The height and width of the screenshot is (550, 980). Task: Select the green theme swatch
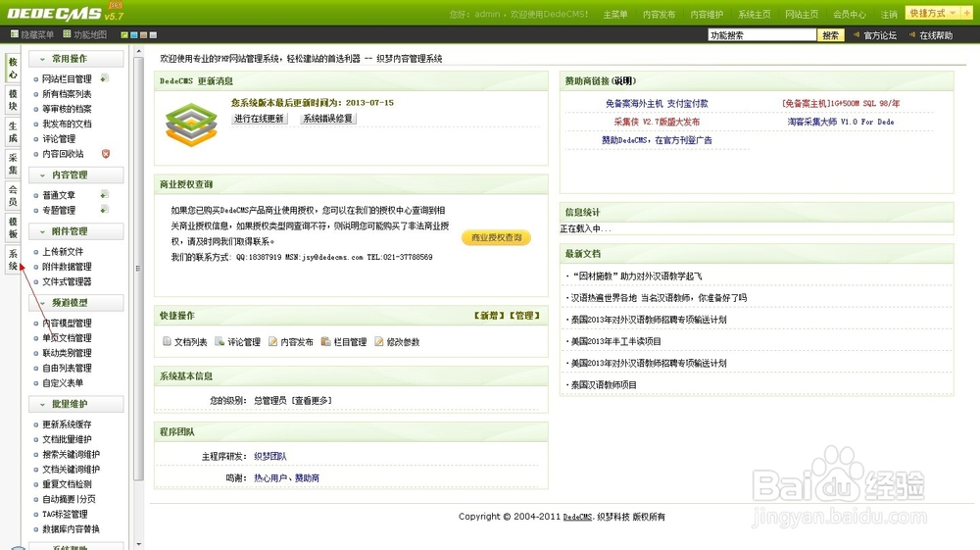(x=124, y=35)
